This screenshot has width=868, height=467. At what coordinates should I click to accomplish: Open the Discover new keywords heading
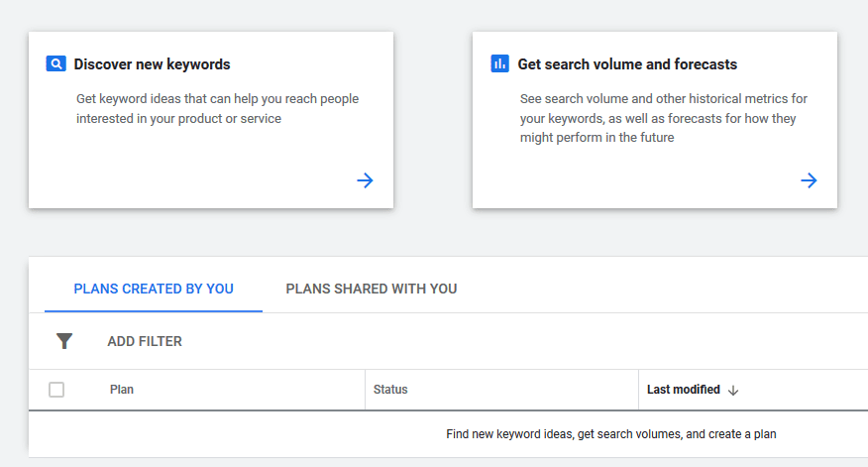(x=152, y=64)
